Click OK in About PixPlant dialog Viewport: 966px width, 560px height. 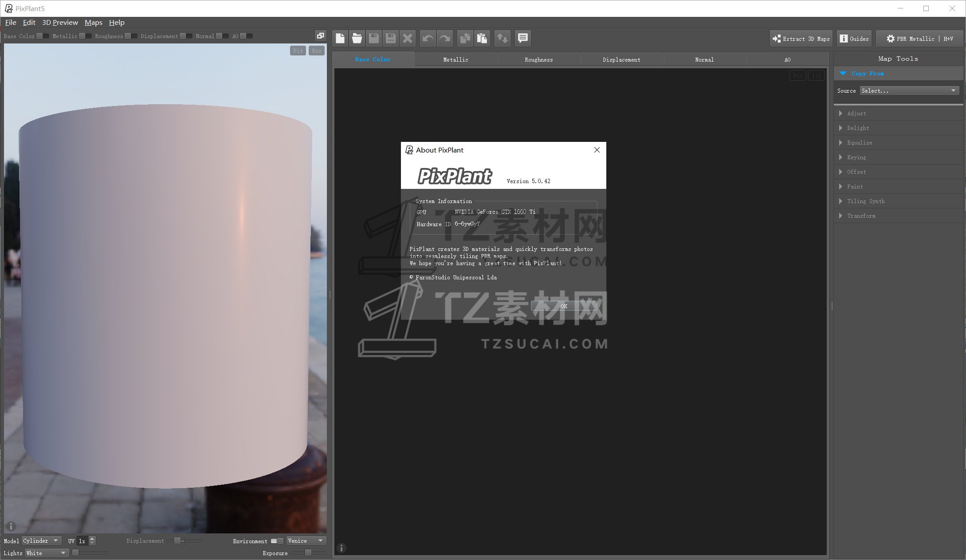(564, 306)
